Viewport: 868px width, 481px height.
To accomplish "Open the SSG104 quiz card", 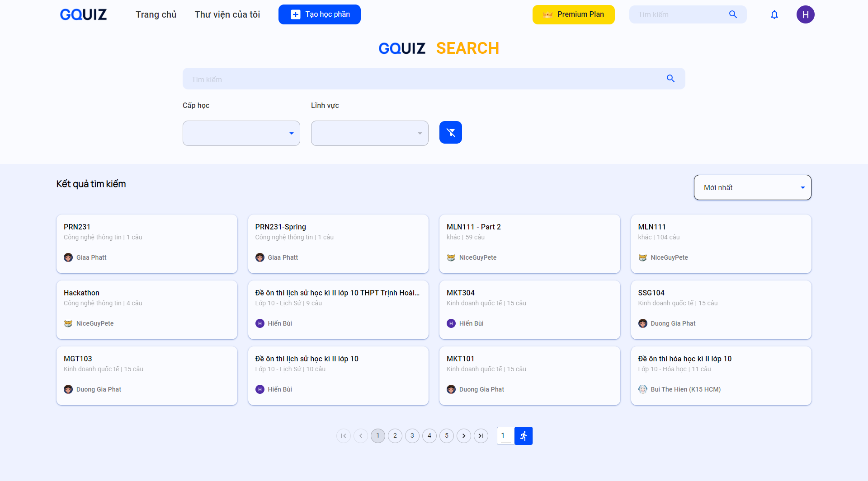I will point(721,310).
